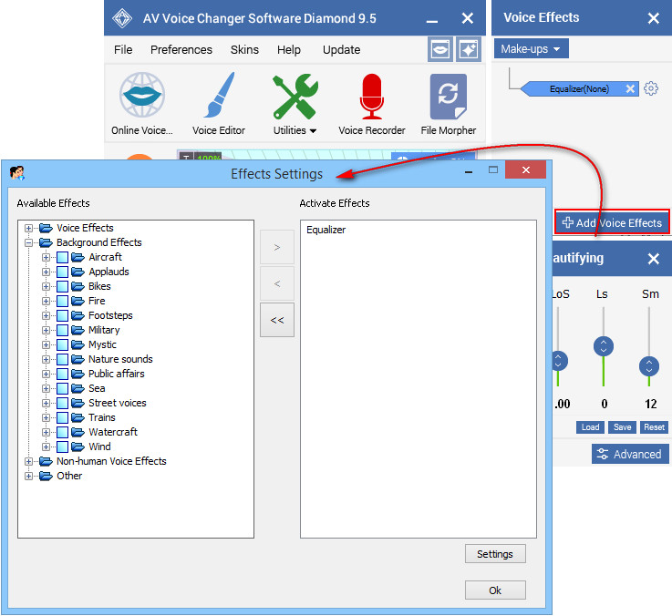Expand the Other tree node
This screenshot has width=672, height=616.
pos(28,476)
